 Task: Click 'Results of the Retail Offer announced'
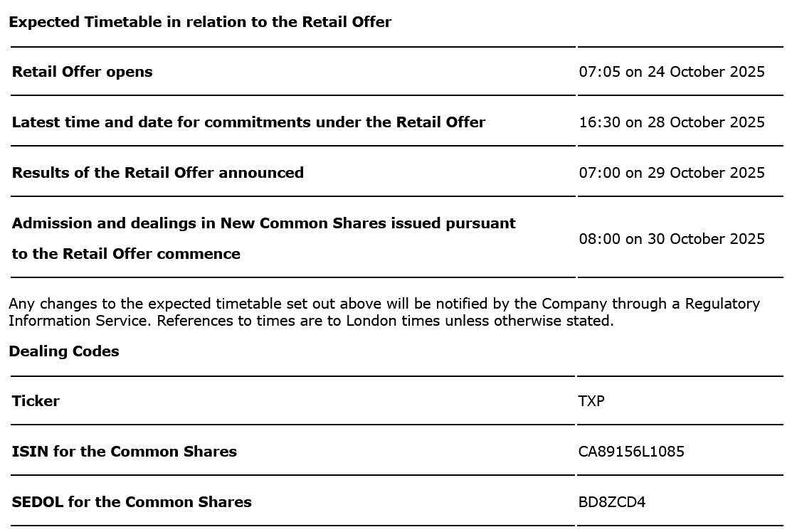pyautogui.click(x=158, y=173)
